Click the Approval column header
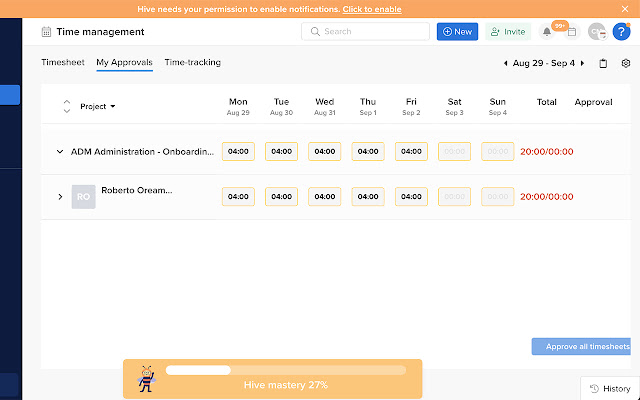 tap(593, 102)
